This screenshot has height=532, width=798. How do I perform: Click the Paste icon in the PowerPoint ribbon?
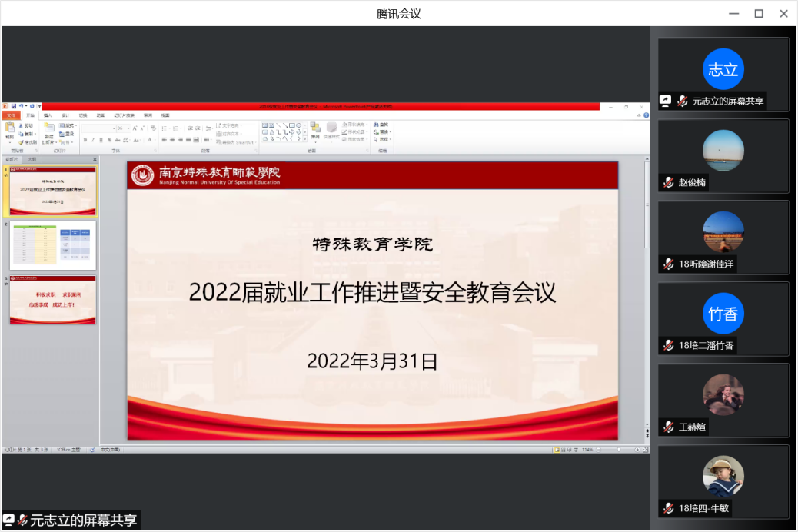pos(9,129)
